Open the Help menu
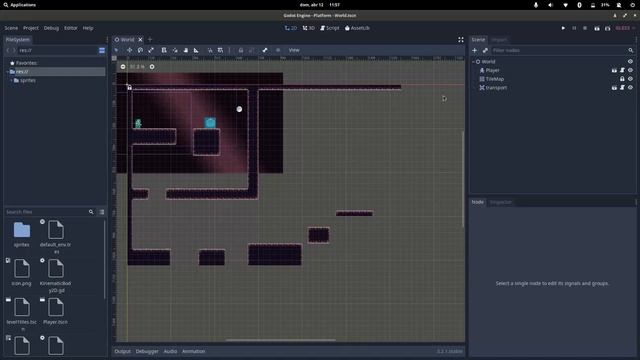 pyautogui.click(x=88, y=28)
